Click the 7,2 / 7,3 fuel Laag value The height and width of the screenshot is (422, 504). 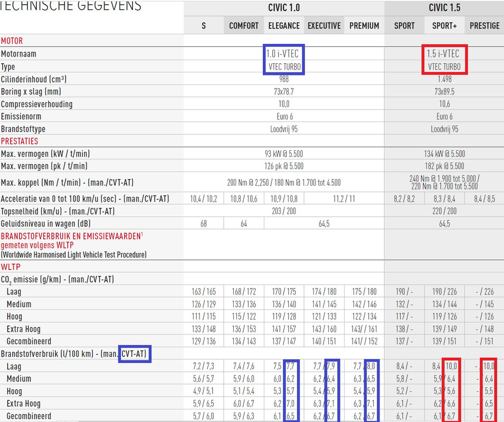(x=204, y=366)
